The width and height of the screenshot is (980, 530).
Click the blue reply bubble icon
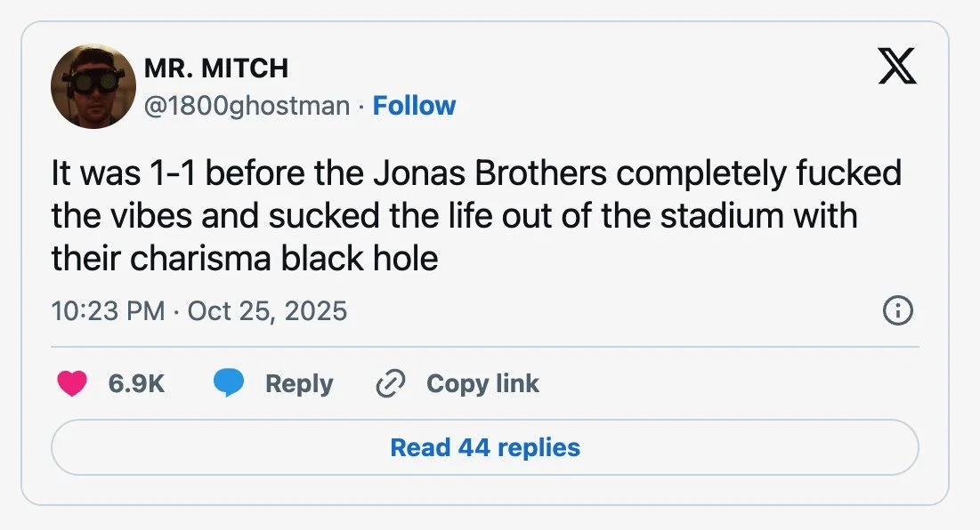coord(229,383)
